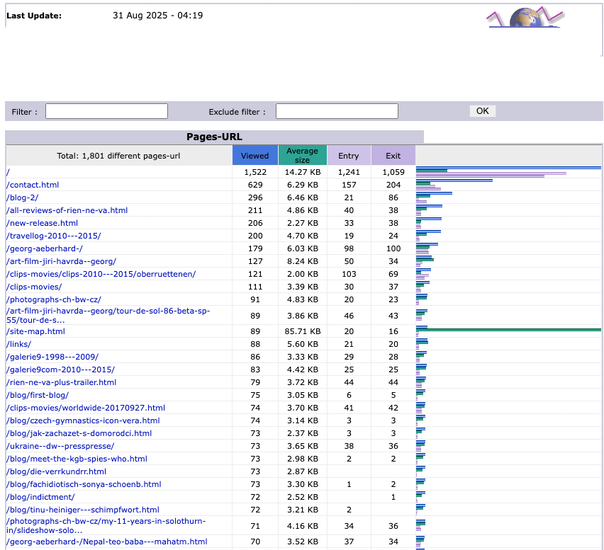Click the AWStats globe logo
The width and height of the screenshot is (604, 550).
[x=525, y=17]
